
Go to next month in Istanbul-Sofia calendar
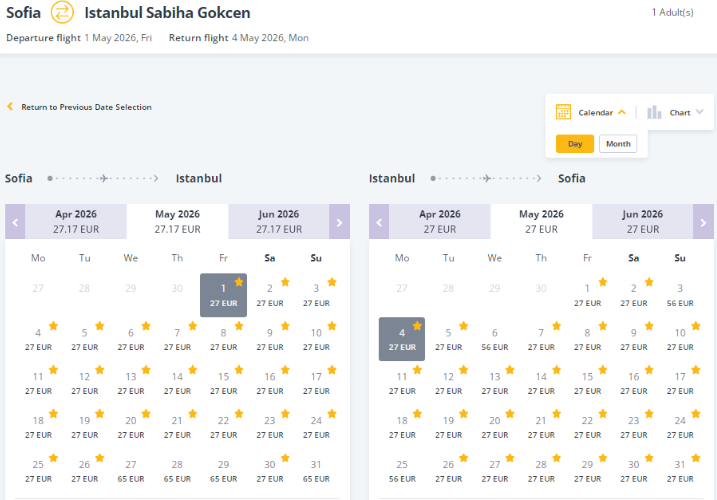tap(703, 222)
